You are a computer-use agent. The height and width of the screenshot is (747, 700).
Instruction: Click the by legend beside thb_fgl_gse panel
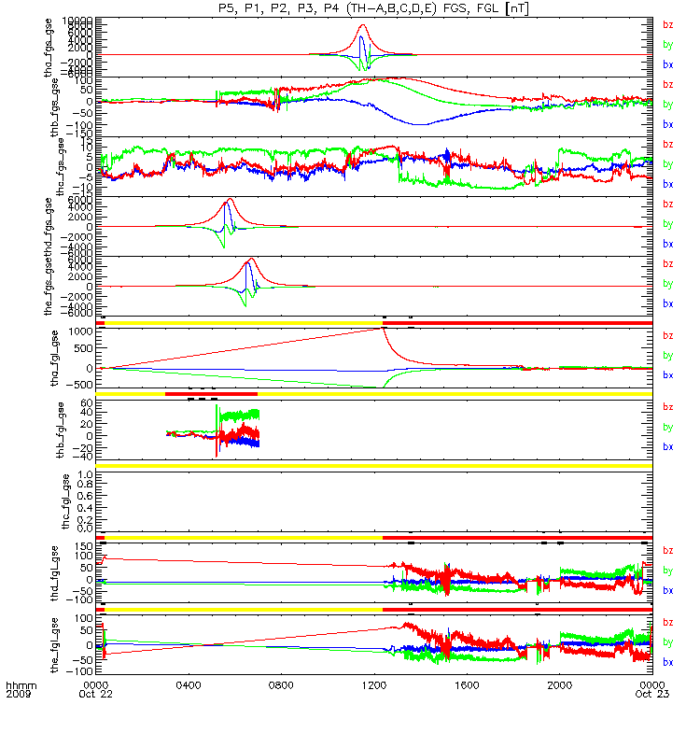tap(668, 428)
